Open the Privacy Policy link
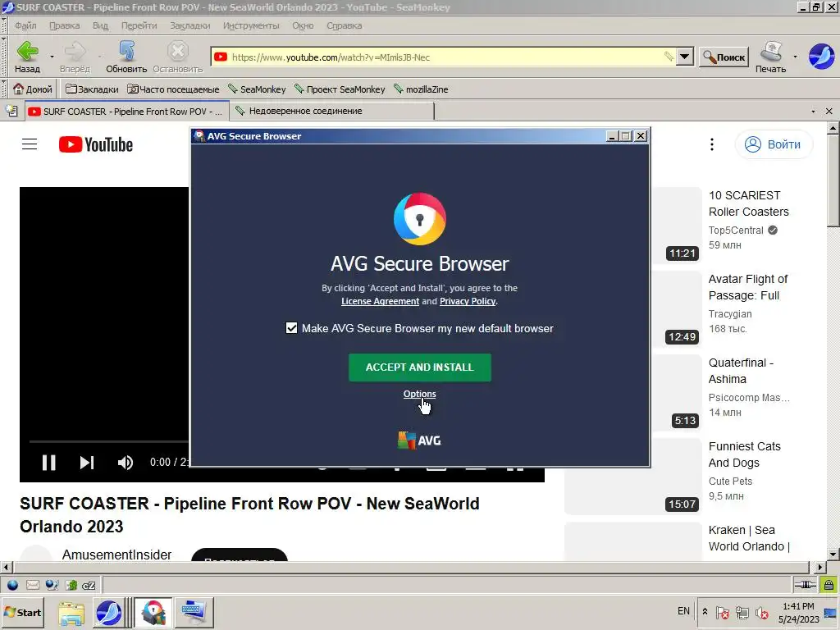Screen dimensions: 840x630 (467, 301)
